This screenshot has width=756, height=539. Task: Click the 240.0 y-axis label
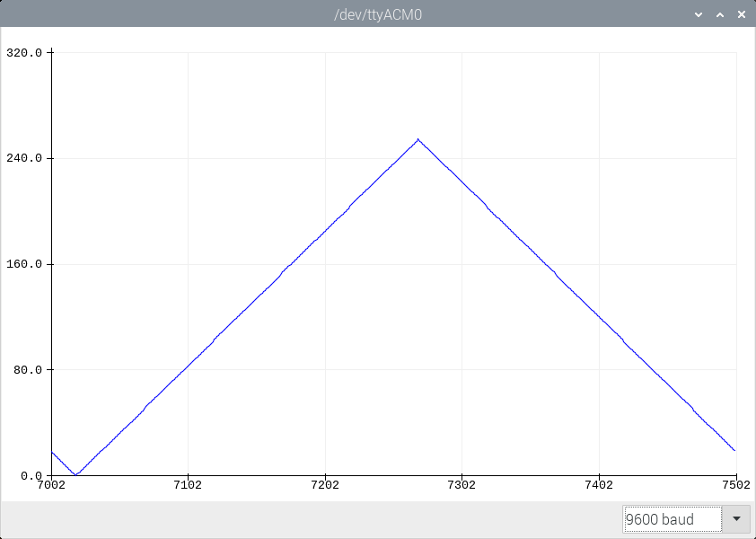24,158
